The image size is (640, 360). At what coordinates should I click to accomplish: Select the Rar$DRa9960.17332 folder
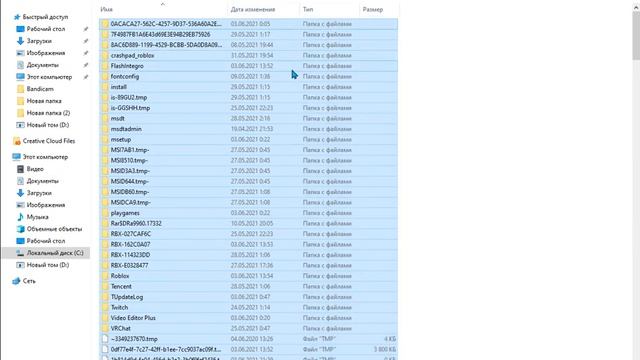point(136,224)
